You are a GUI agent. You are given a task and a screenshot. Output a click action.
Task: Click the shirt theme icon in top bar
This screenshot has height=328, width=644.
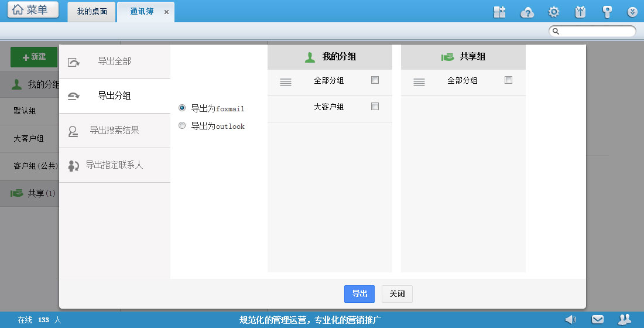[x=580, y=12]
